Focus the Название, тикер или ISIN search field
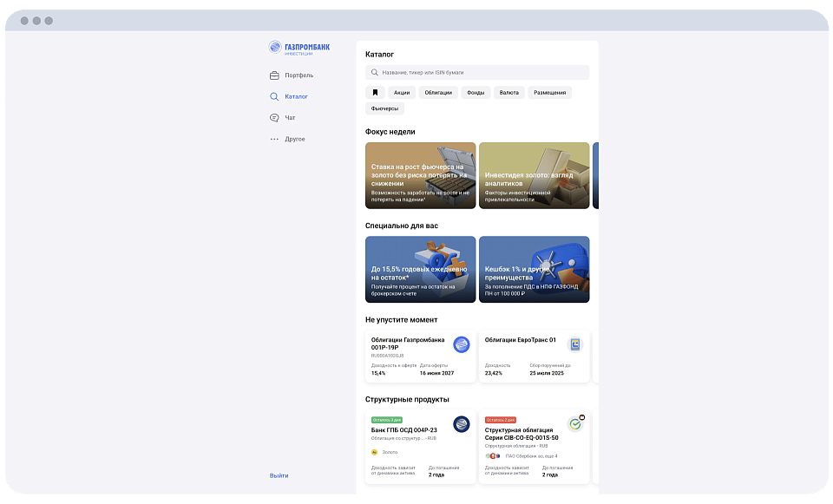Viewport: 833px width, 504px height. point(477,72)
